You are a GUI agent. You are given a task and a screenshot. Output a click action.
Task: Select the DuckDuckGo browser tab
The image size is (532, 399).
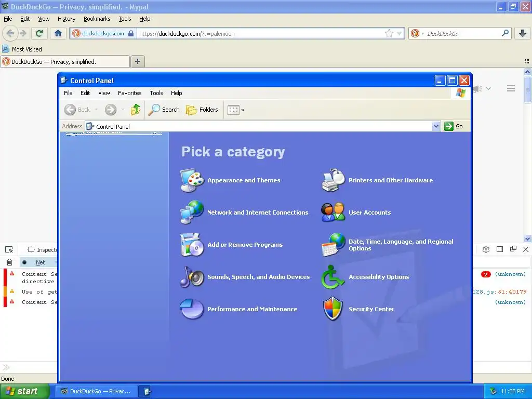[x=65, y=61]
